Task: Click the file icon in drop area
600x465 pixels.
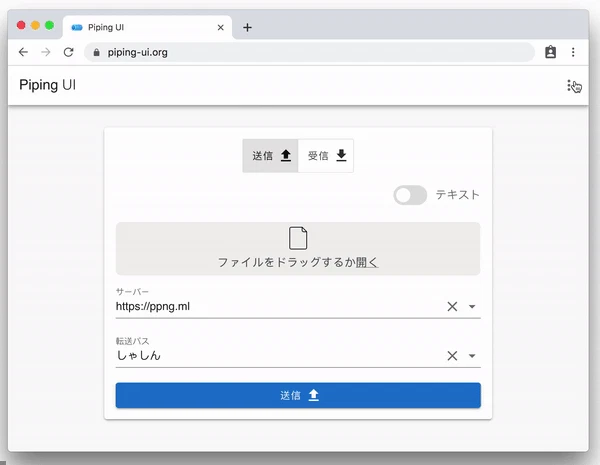Action: tap(298, 238)
